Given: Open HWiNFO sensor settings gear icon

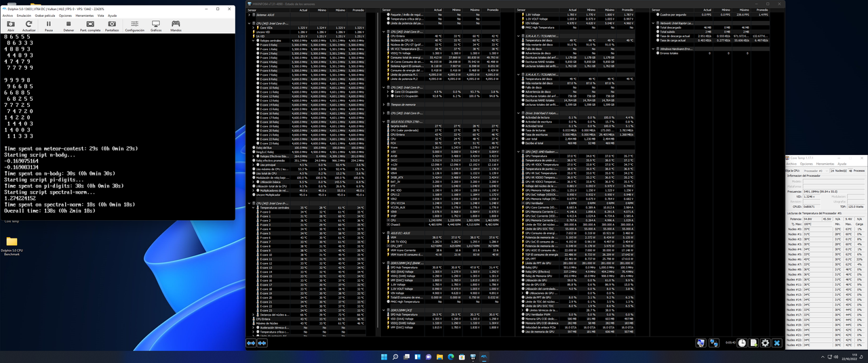Looking at the screenshot, I should click(x=766, y=343).
